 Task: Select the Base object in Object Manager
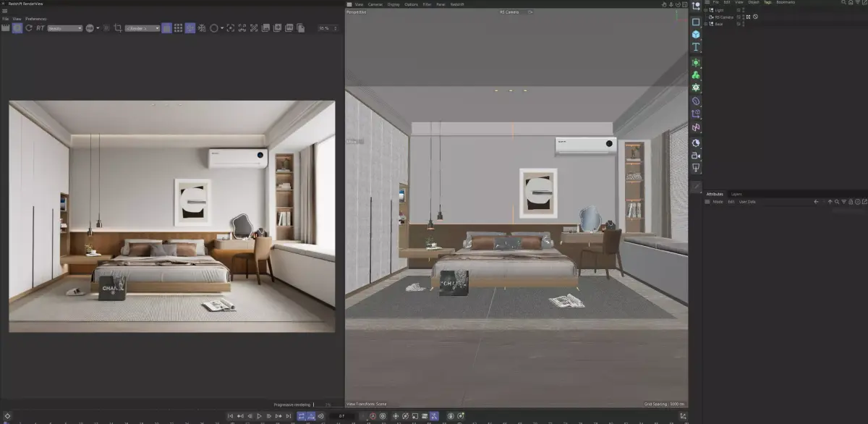tap(719, 24)
